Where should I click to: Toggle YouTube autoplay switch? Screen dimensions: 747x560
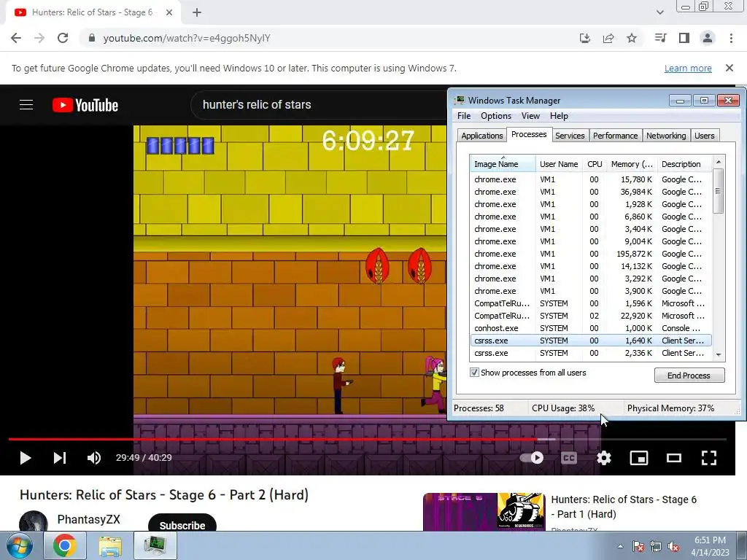(x=532, y=458)
